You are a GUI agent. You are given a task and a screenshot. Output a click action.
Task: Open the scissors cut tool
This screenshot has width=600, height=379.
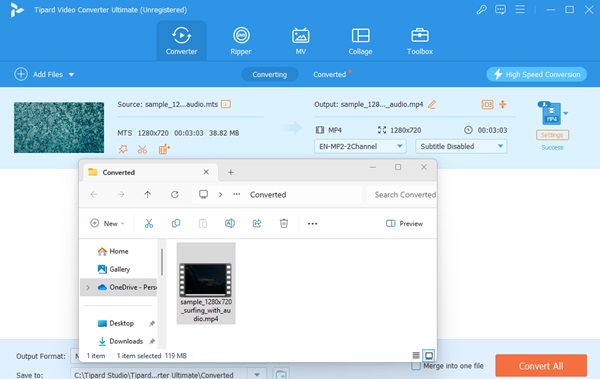(x=142, y=149)
